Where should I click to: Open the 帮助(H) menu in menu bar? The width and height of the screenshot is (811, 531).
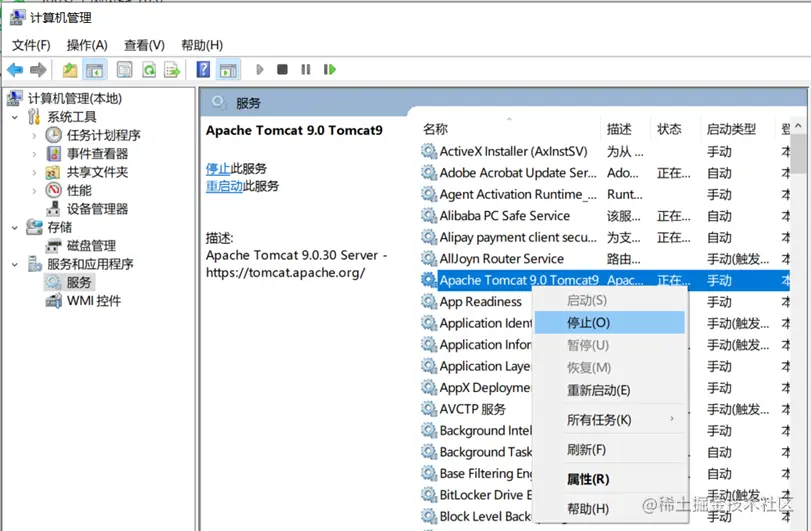[202, 45]
